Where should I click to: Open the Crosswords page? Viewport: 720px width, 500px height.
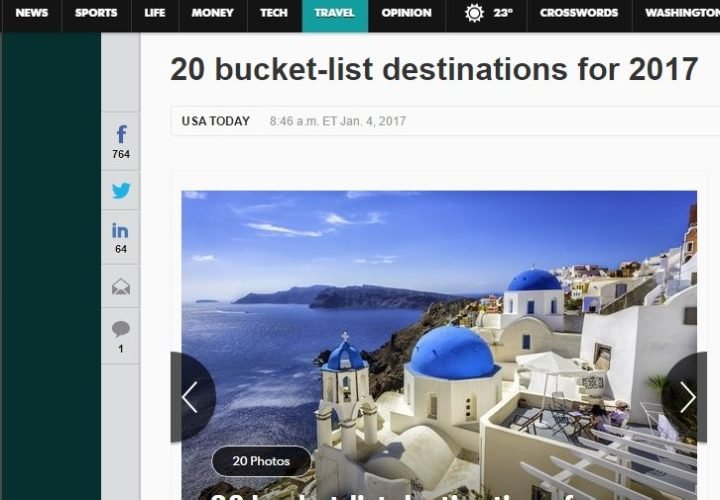tap(578, 13)
